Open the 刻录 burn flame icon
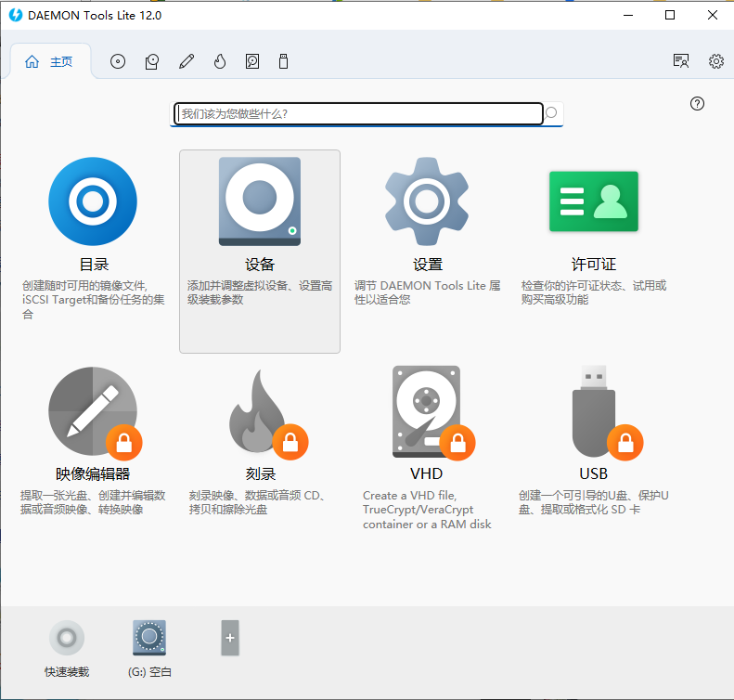Image resolution: width=734 pixels, height=700 pixels. (257, 411)
